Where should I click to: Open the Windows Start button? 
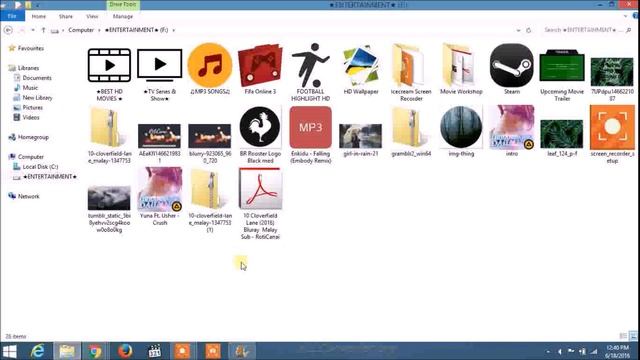(10, 351)
